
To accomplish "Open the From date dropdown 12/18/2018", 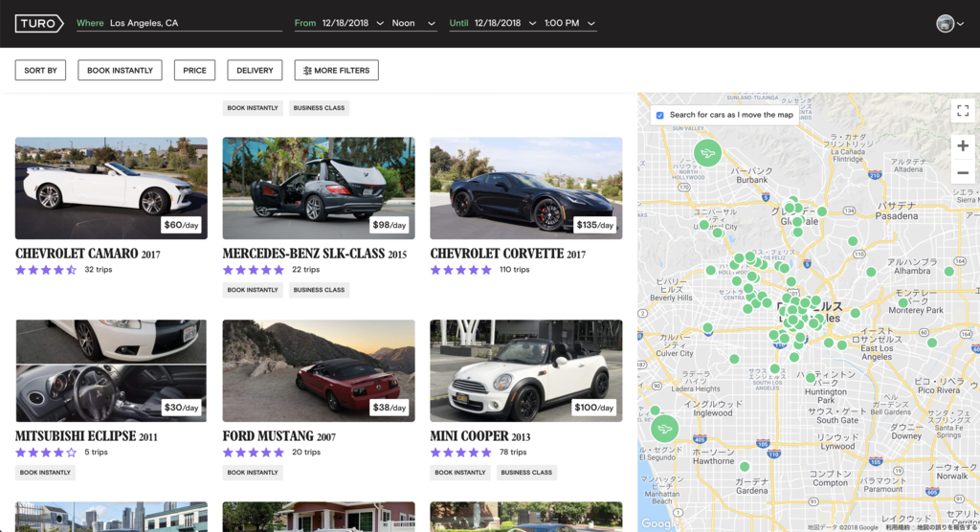I will (352, 23).
